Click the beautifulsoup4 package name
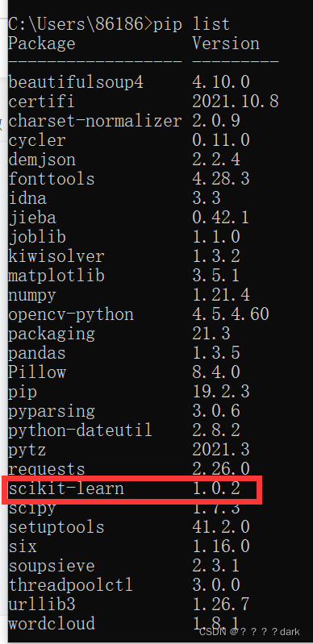The height and width of the screenshot is (644, 313). coord(76,82)
